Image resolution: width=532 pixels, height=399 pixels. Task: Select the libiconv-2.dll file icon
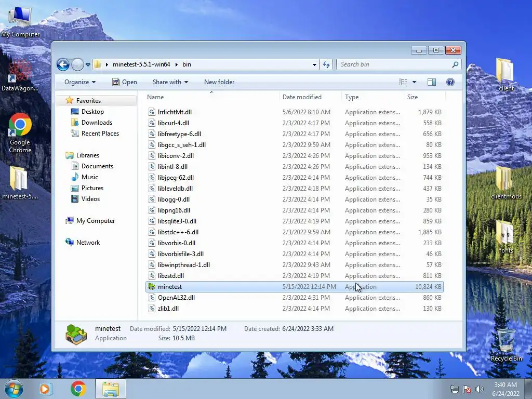click(x=152, y=156)
